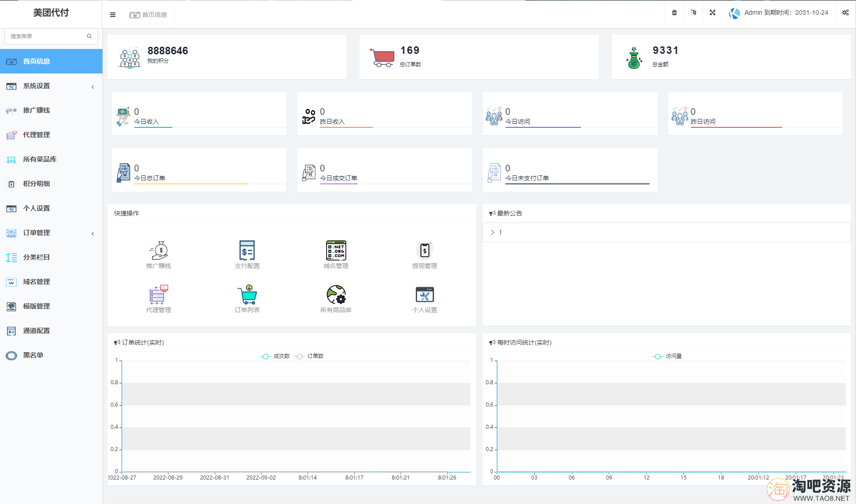
Task: Expand the 系统设置 sidebar menu
Action: pyautogui.click(x=51, y=86)
